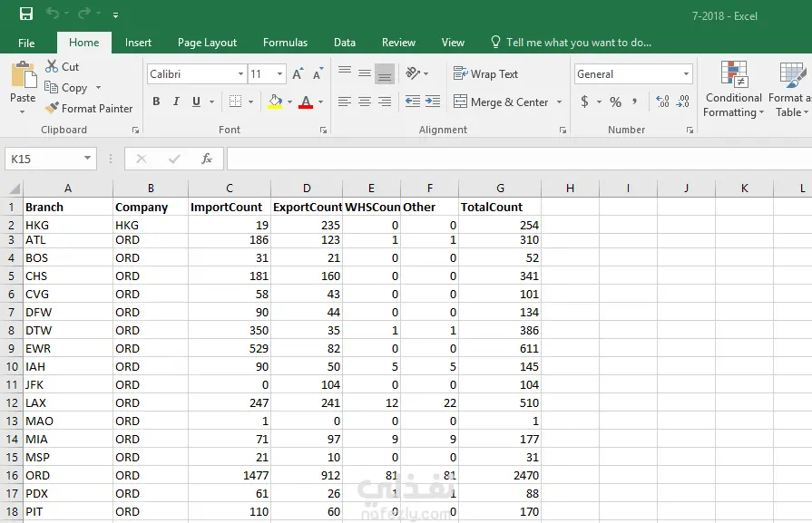Click the Select All corner triangle

pyautogui.click(x=15, y=189)
